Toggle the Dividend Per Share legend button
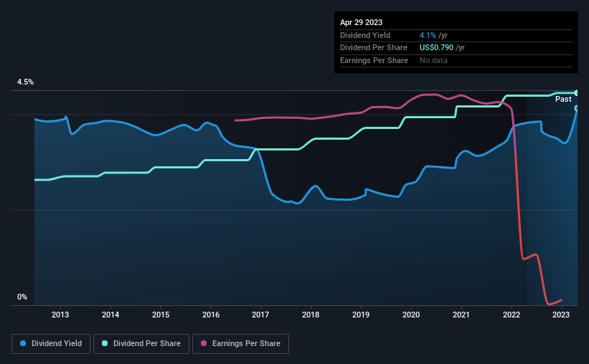The image size is (589, 364). [141, 344]
